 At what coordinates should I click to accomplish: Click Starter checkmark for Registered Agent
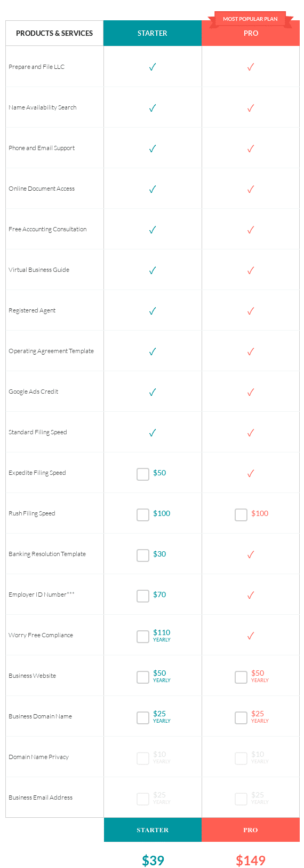tap(153, 310)
